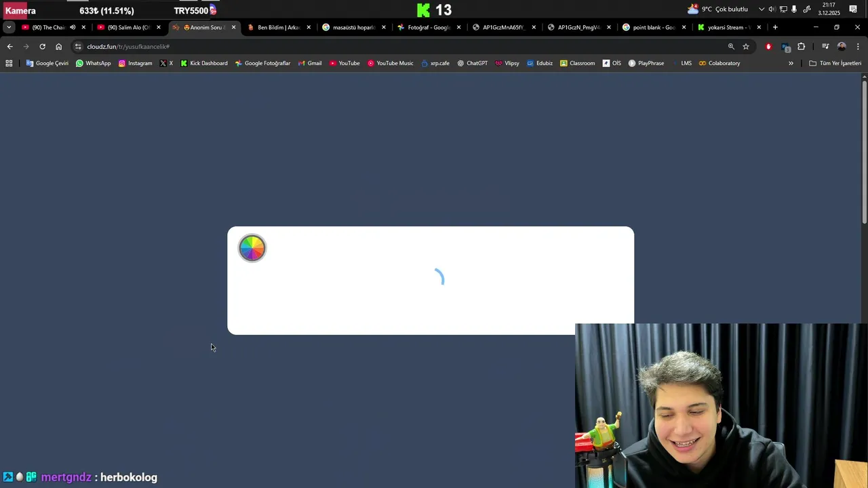Open the OİS bookmark
The width and height of the screenshot is (868, 488).
[x=612, y=63]
